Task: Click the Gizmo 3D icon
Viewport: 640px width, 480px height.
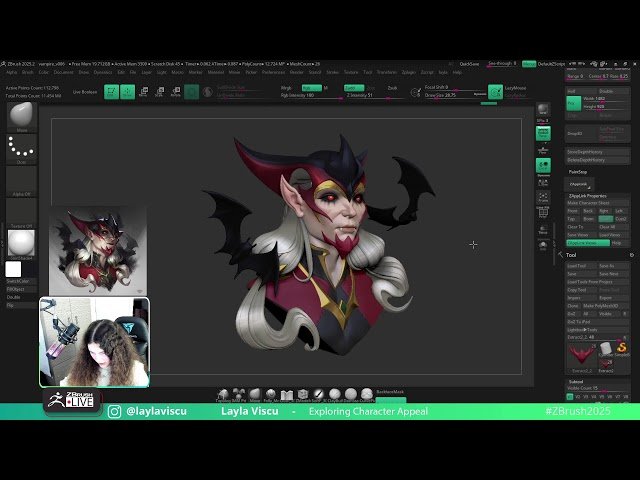Action: click(x=191, y=91)
